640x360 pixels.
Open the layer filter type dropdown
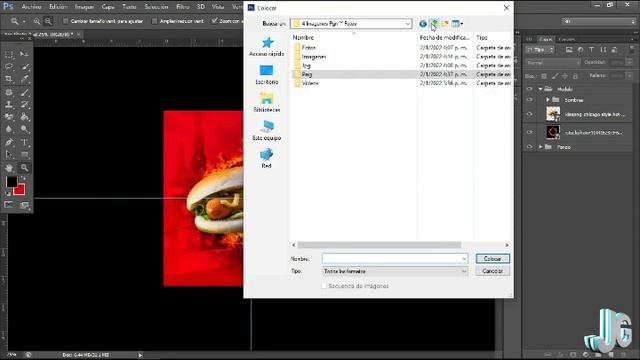[x=540, y=50]
